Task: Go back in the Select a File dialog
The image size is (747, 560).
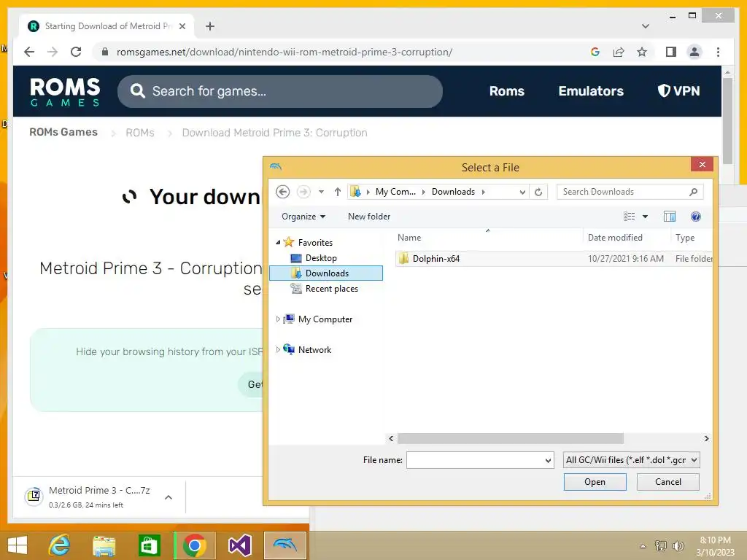Action: coord(282,192)
